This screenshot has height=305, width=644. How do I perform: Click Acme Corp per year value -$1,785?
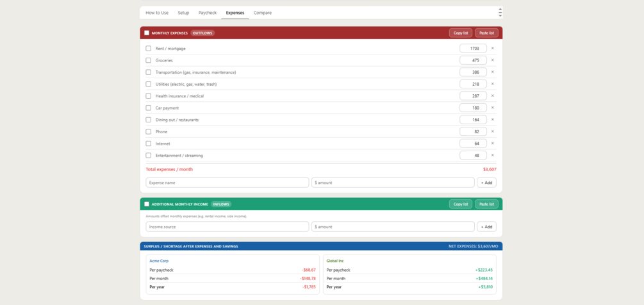click(309, 287)
